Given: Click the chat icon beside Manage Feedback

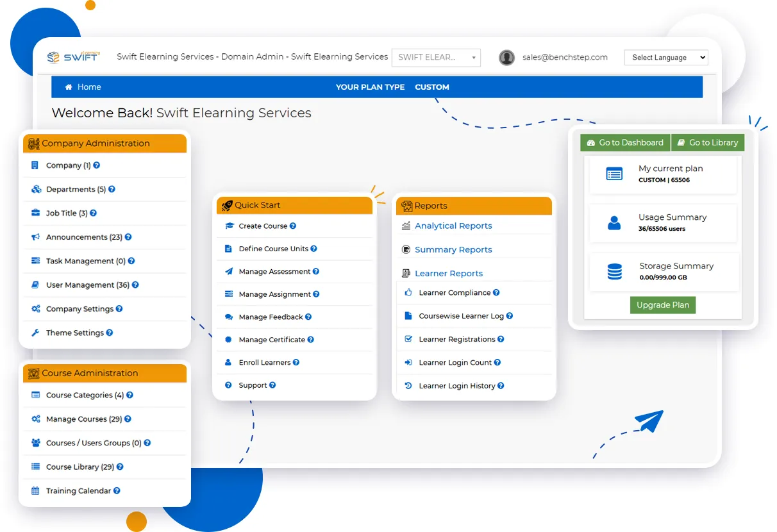Looking at the screenshot, I should tap(229, 317).
